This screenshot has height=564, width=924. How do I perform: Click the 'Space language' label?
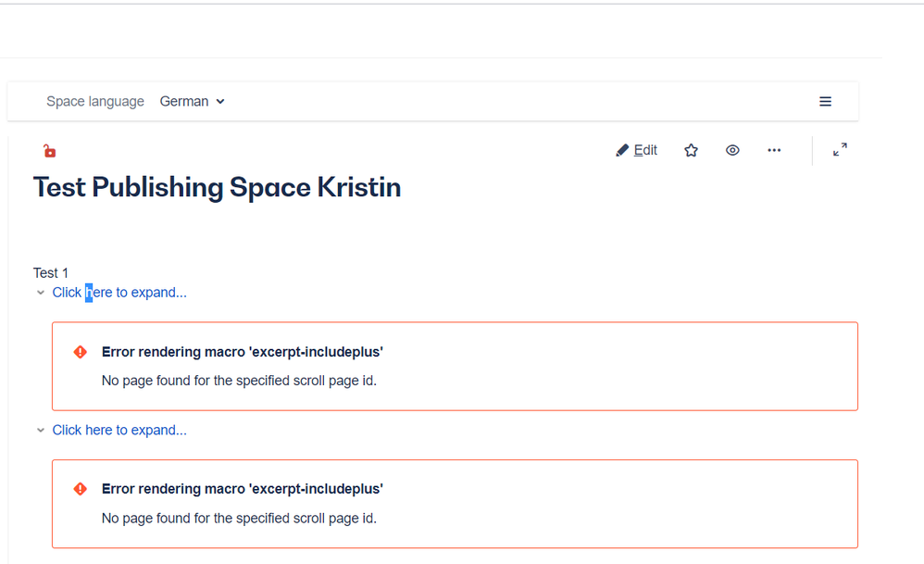pos(95,101)
